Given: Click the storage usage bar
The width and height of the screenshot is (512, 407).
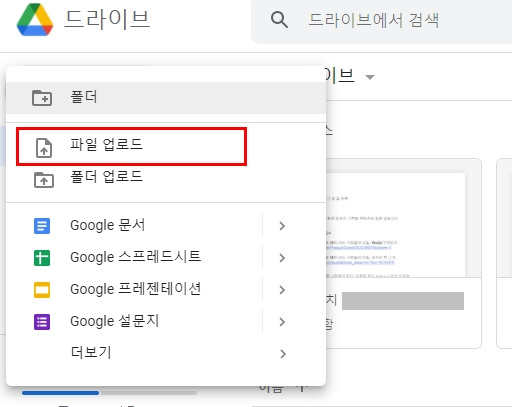Looking at the screenshot, I should point(109,393).
